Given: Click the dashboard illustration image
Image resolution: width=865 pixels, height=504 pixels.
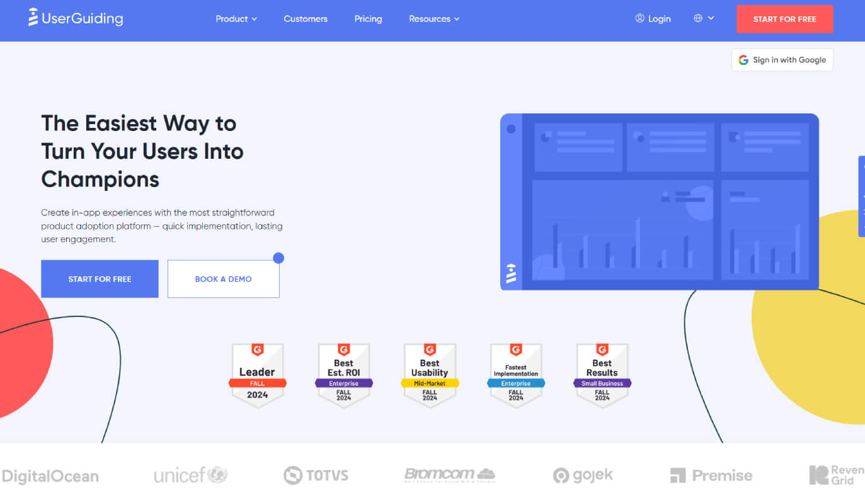Looking at the screenshot, I should click(x=659, y=202).
